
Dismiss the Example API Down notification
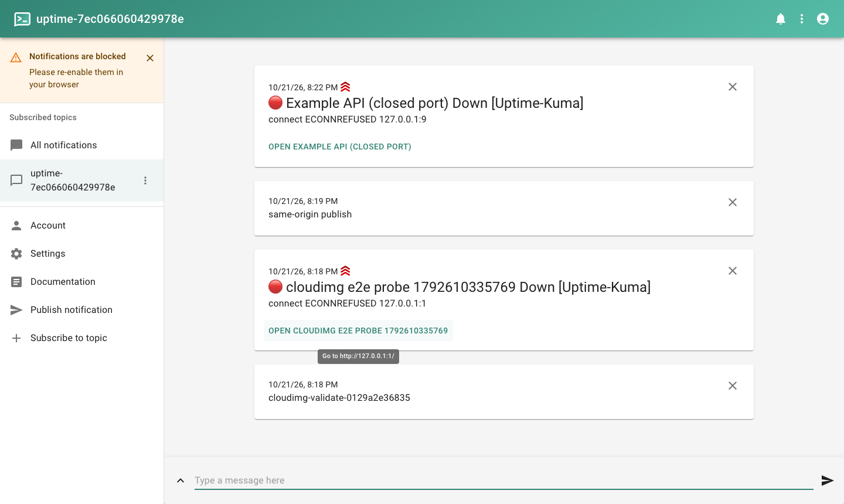733,87
